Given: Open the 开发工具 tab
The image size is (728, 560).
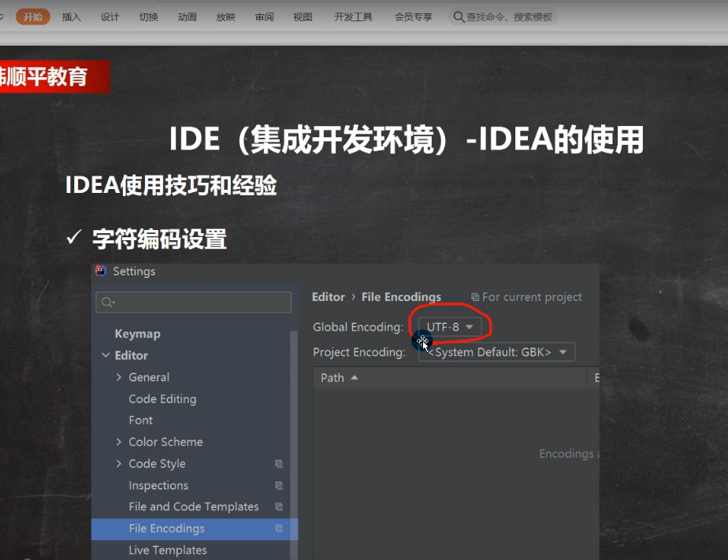Looking at the screenshot, I should point(353,17).
